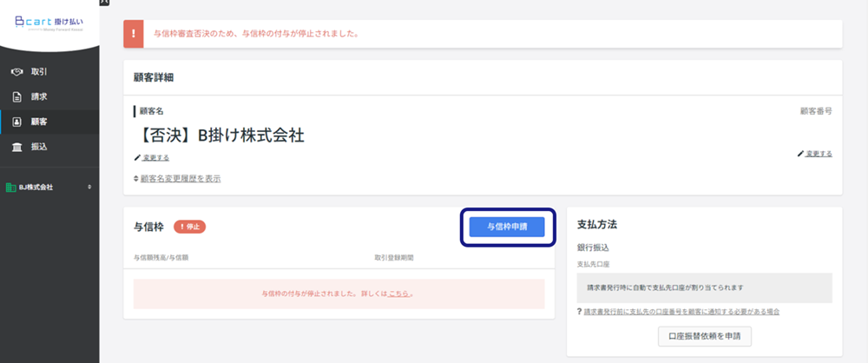Click the 銀行振込 payment method text

[593, 247]
